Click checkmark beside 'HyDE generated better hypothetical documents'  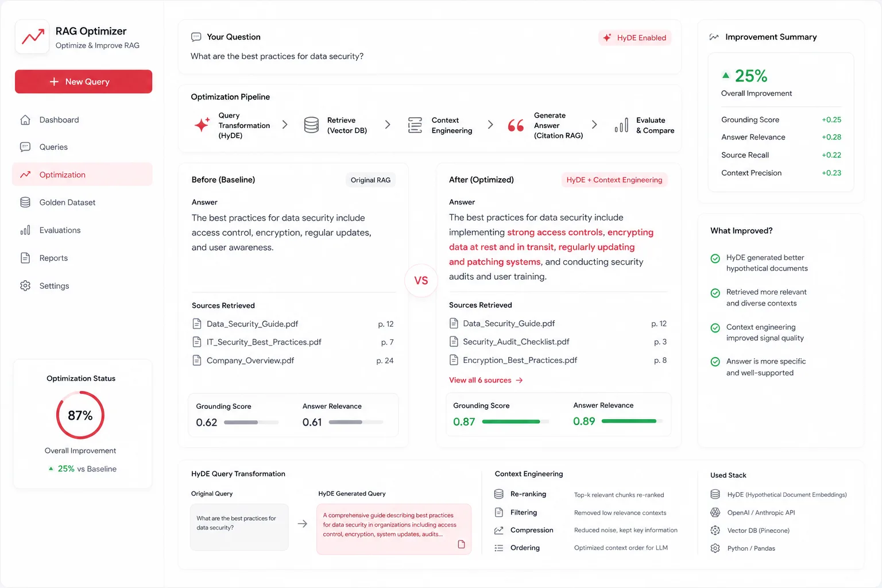click(x=715, y=258)
